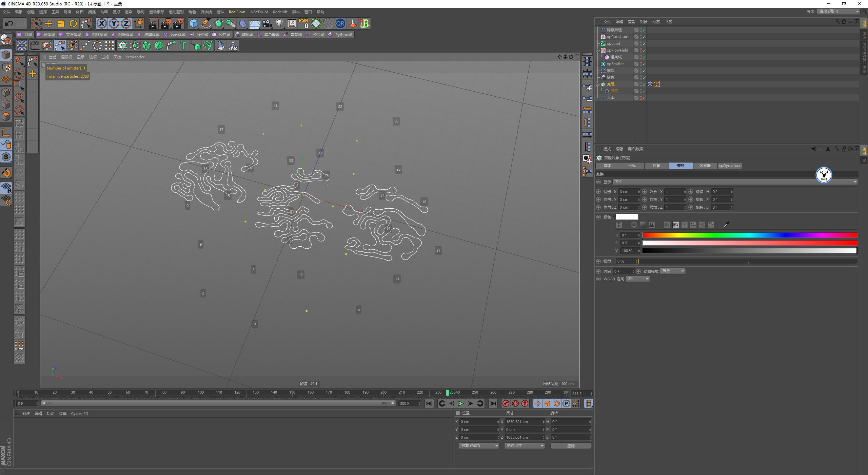Select the Rotate tool

coord(73,23)
